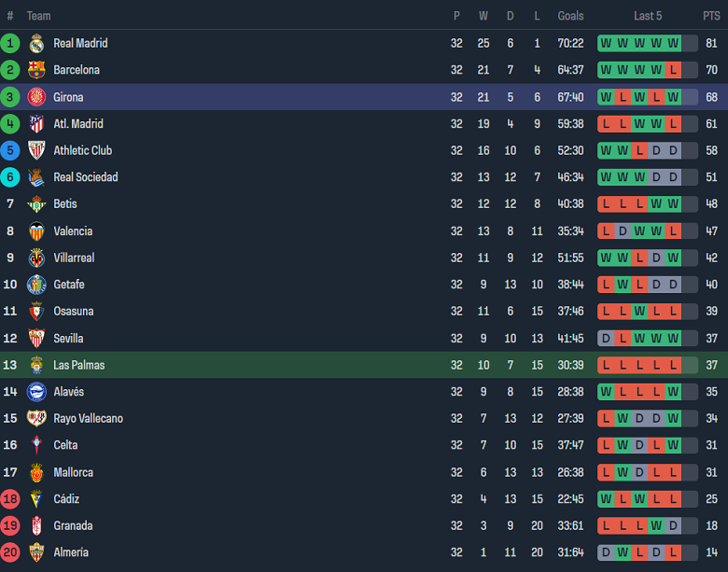Image resolution: width=728 pixels, height=572 pixels.
Task: Sort table by PTS column header
Action: (711, 16)
